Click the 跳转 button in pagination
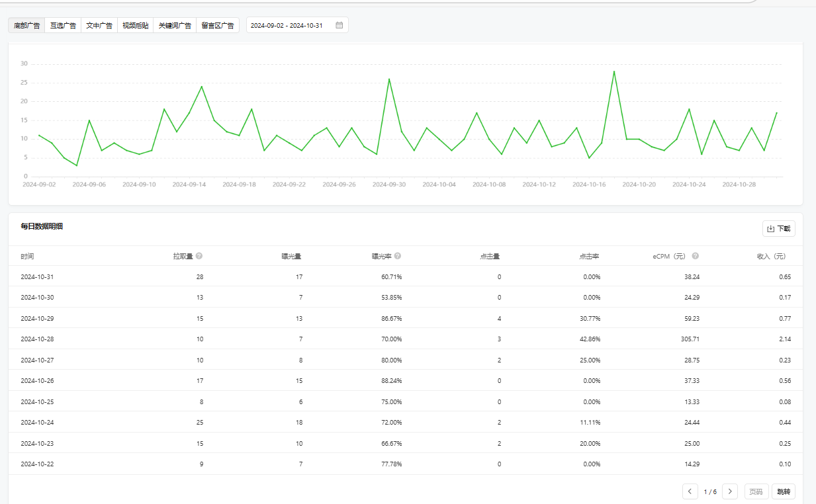The width and height of the screenshot is (816, 504). [784, 491]
